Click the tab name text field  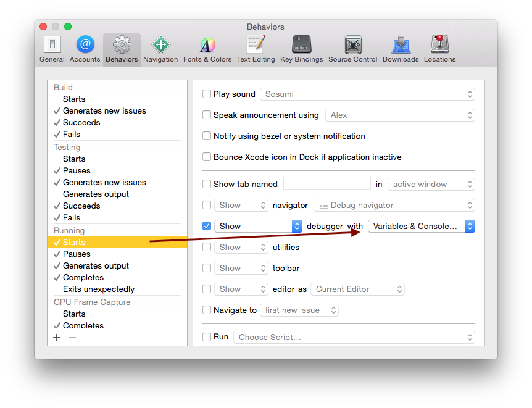[x=327, y=184]
